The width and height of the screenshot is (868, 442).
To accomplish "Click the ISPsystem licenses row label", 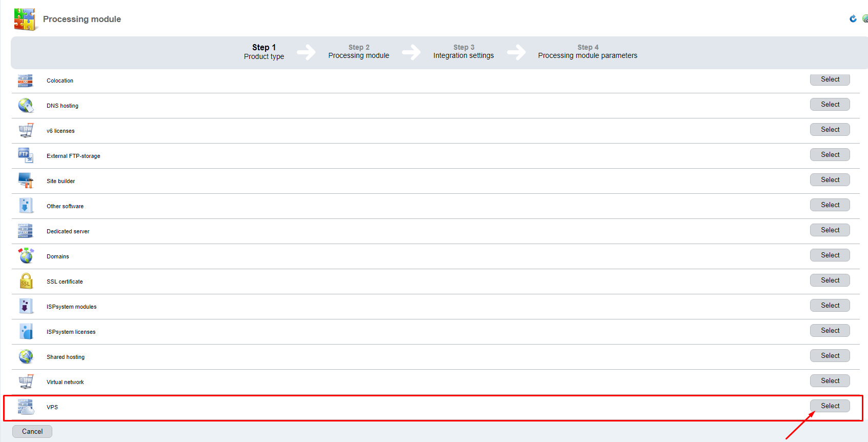I will coord(71,332).
